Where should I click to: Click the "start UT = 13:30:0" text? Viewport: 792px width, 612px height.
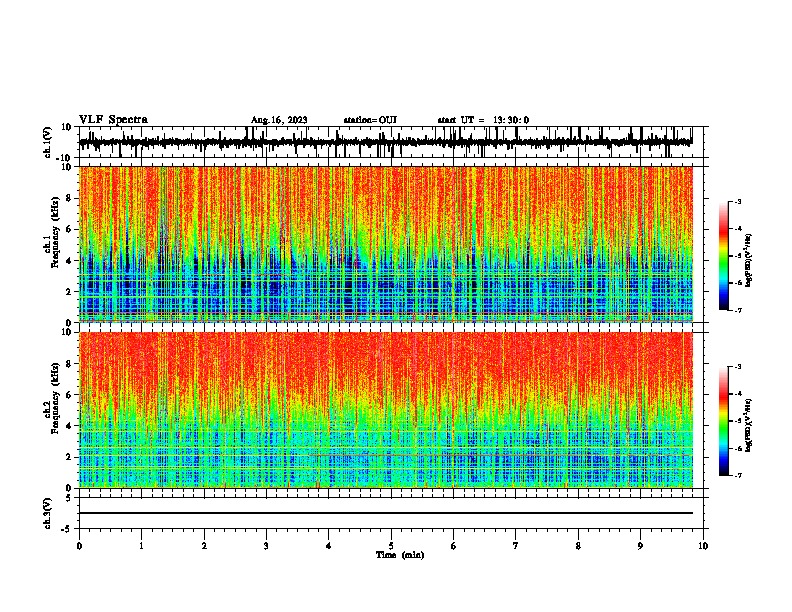[x=483, y=120]
